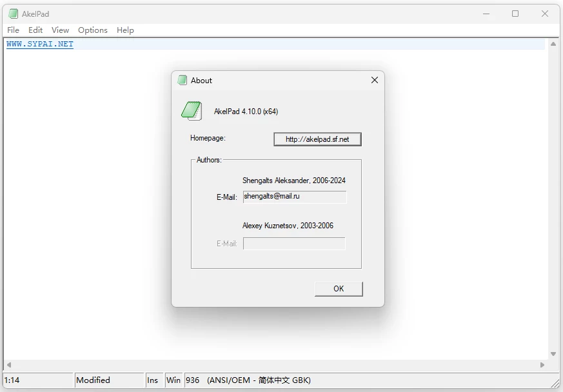Open the Help menu
Viewport: 563px width, 392px height.
(x=125, y=30)
